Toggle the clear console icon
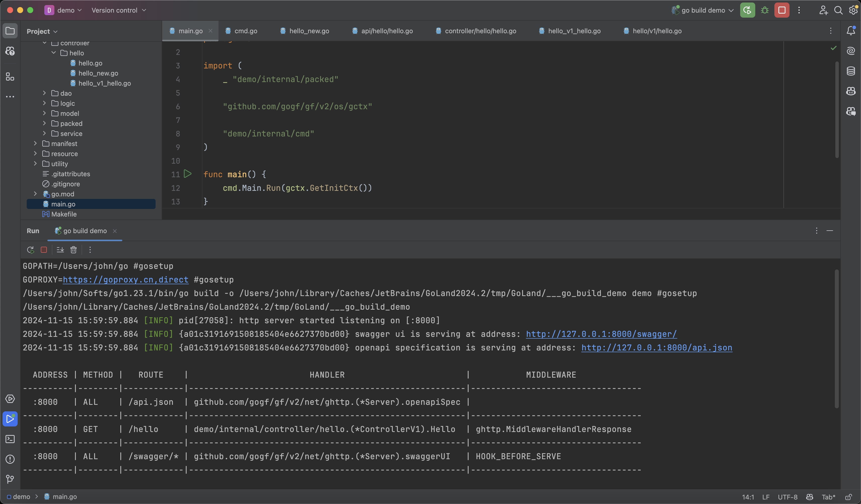861x504 pixels. click(x=73, y=249)
